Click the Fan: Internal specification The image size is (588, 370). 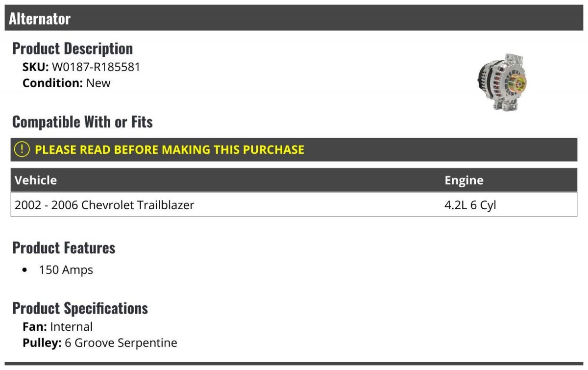57,327
